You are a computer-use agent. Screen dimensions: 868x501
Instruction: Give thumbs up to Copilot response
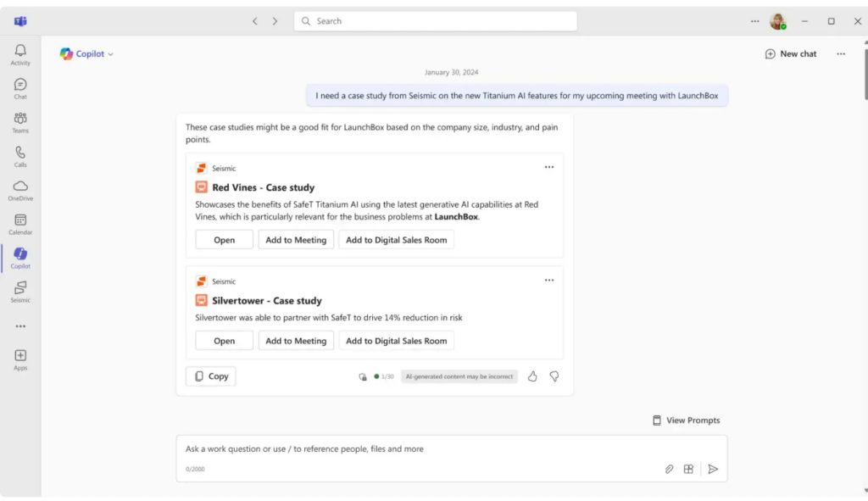tap(532, 376)
